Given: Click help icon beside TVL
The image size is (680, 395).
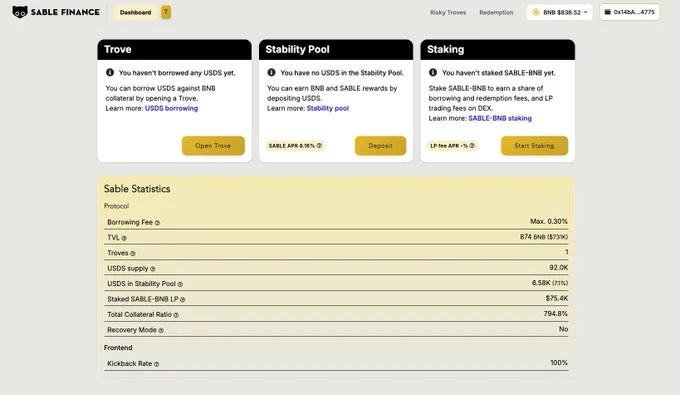Looking at the screenshot, I should coord(124,238).
